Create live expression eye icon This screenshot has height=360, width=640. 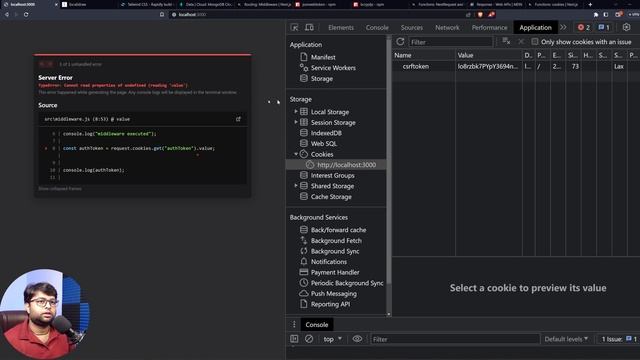click(x=357, y=339)
